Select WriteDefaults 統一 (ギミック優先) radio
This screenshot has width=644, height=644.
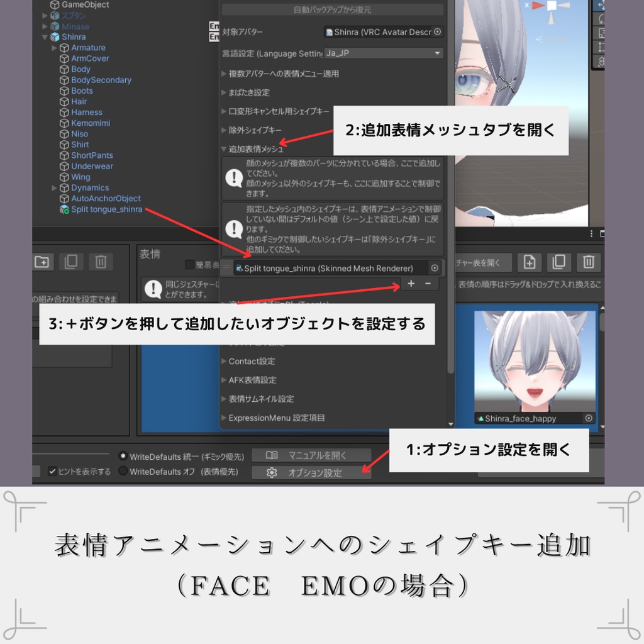[x=123, y=456]
